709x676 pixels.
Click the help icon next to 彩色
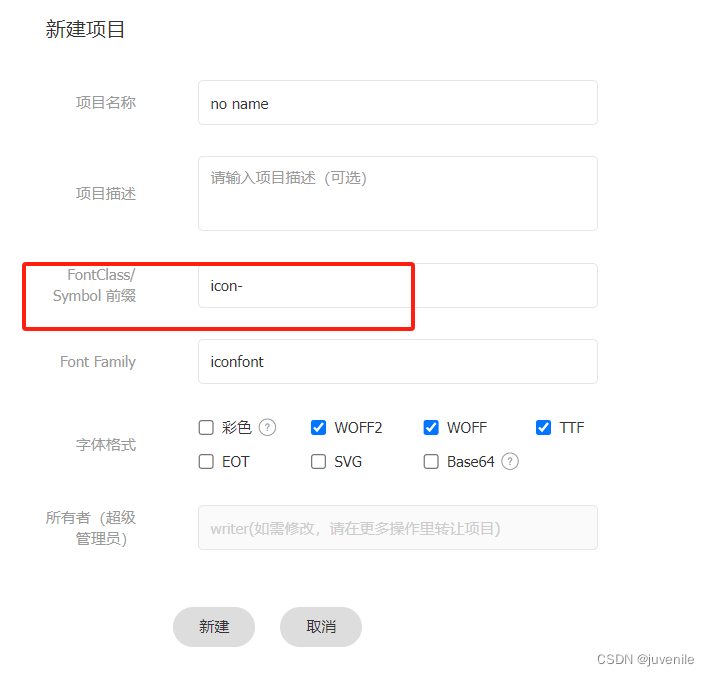point(267,427)
